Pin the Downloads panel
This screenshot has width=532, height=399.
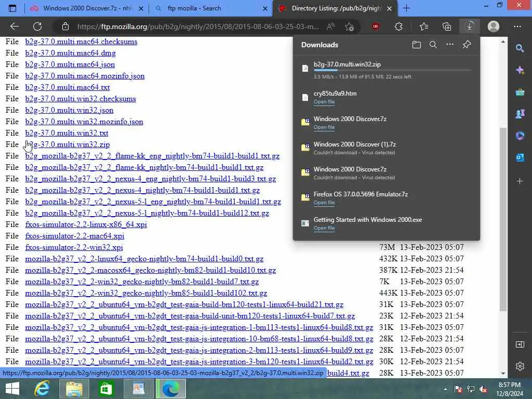(x=467, y=45)
